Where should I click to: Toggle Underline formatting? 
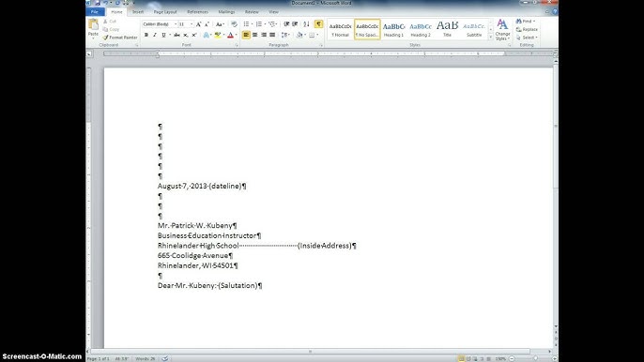pos(163,36)
